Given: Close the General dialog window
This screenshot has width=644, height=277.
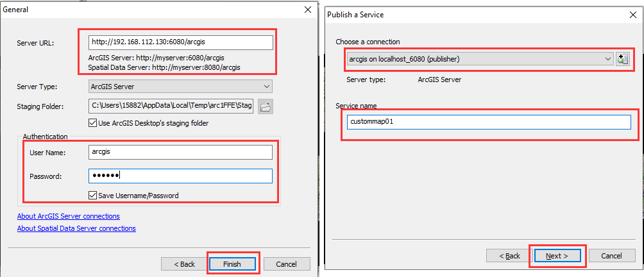Looking at the screenshot, I should [x=308, y=10].
